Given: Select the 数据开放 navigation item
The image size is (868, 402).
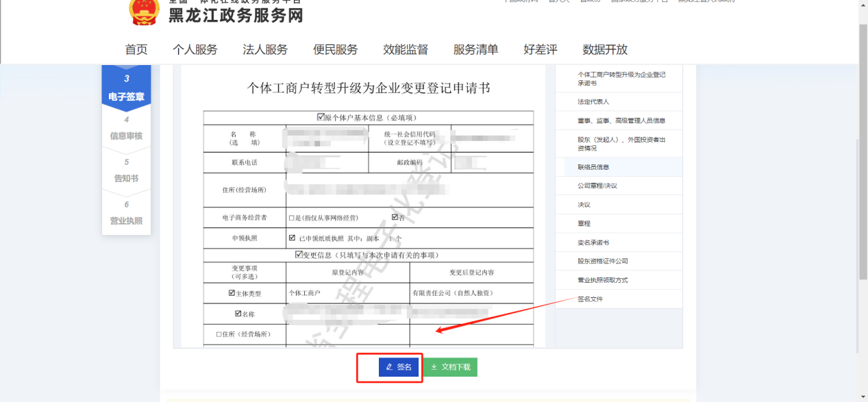Looking at the screenshot, I should pos(605,49).
